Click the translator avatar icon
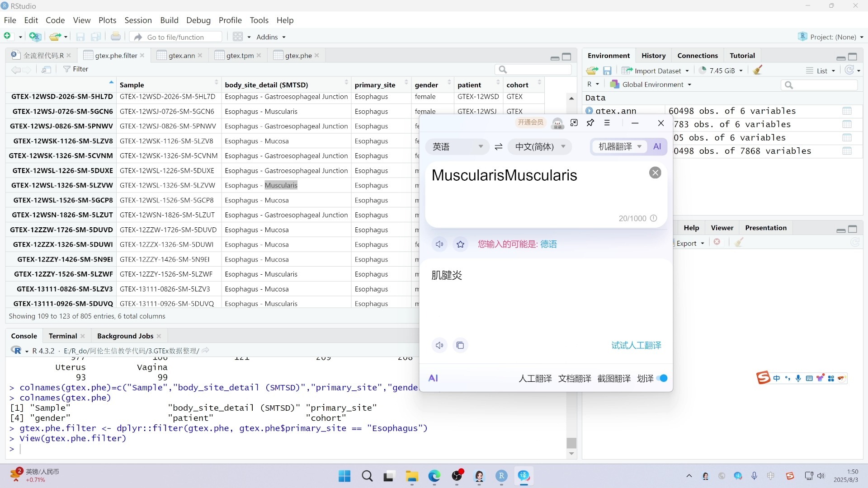This screenshot has height=488, width=868. coord(558,123)
